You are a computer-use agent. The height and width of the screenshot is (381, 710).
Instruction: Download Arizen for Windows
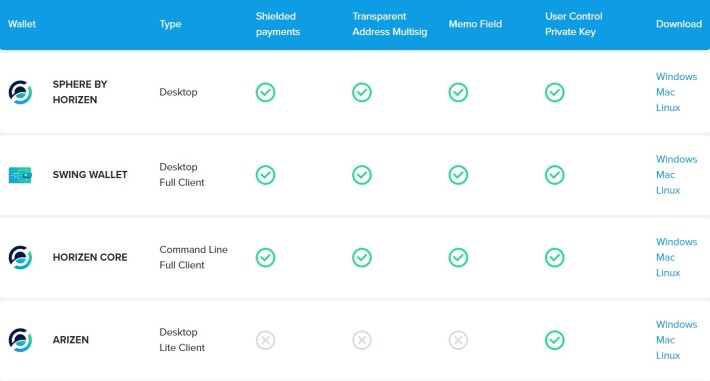coord(676,324)
